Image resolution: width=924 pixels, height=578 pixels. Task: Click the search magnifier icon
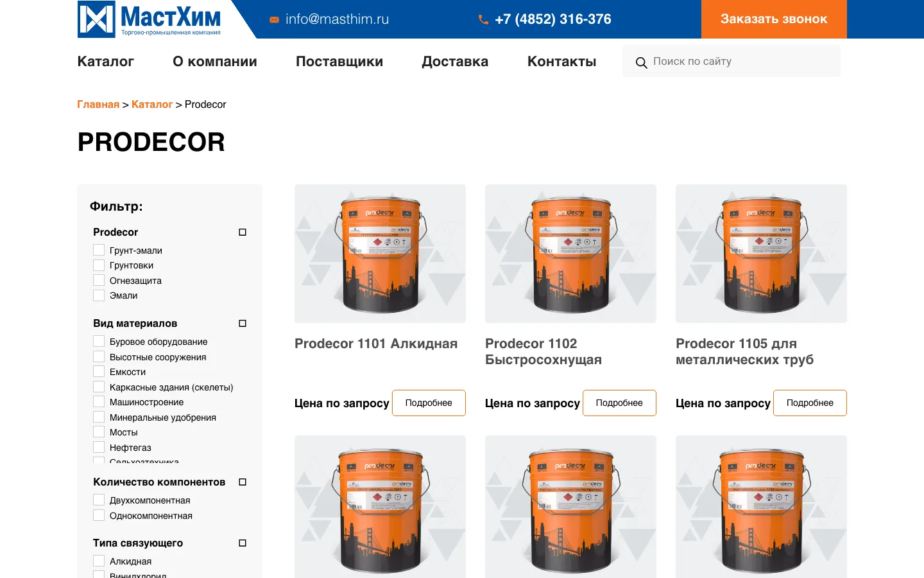point(641,62)
